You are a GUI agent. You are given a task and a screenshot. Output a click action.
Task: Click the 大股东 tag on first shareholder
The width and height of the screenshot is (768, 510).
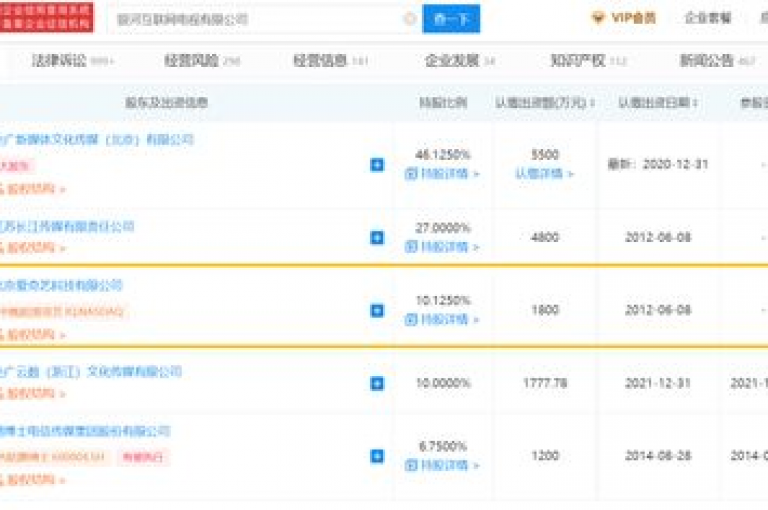point(16,166)
